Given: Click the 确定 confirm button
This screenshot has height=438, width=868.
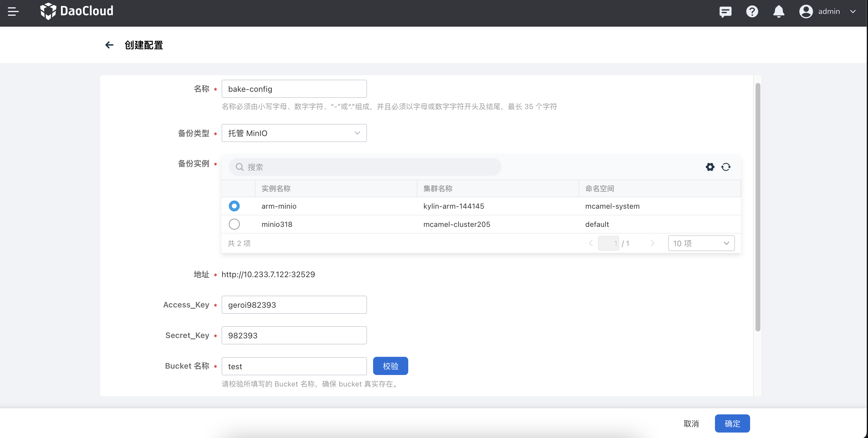Looking at the screenshot, I should [732, 423].
